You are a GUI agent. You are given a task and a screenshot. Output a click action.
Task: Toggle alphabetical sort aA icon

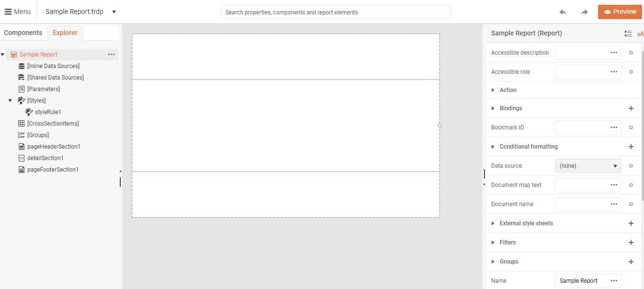pos(640,34)
